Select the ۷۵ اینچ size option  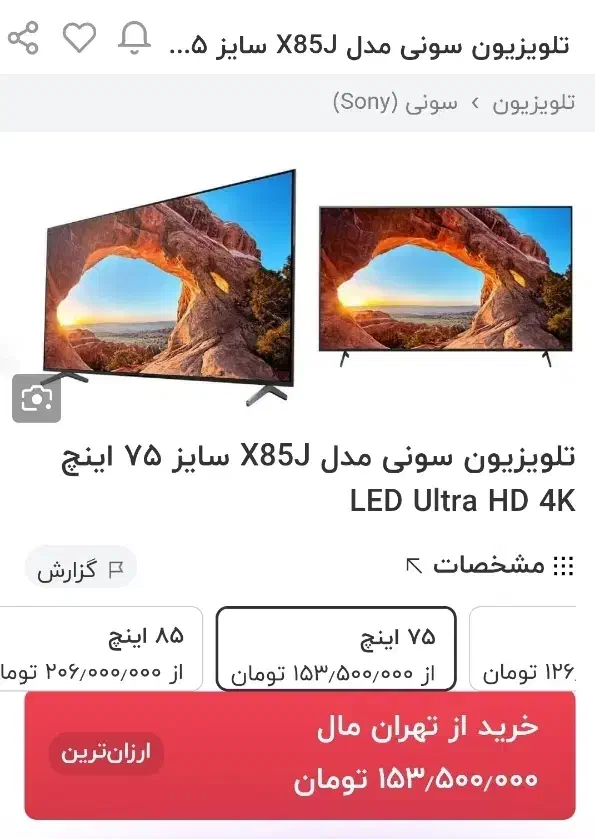[x=336, y=649]
